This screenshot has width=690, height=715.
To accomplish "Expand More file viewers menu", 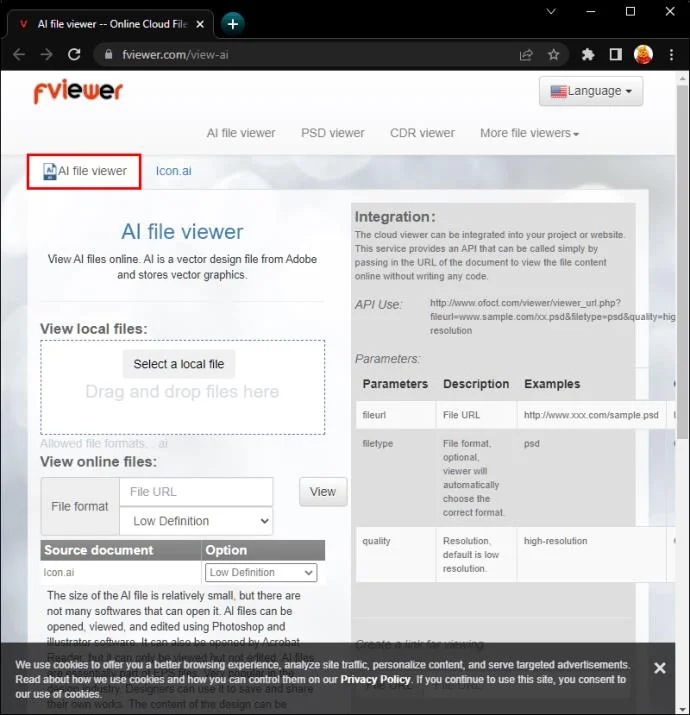I will coord(529,133).
